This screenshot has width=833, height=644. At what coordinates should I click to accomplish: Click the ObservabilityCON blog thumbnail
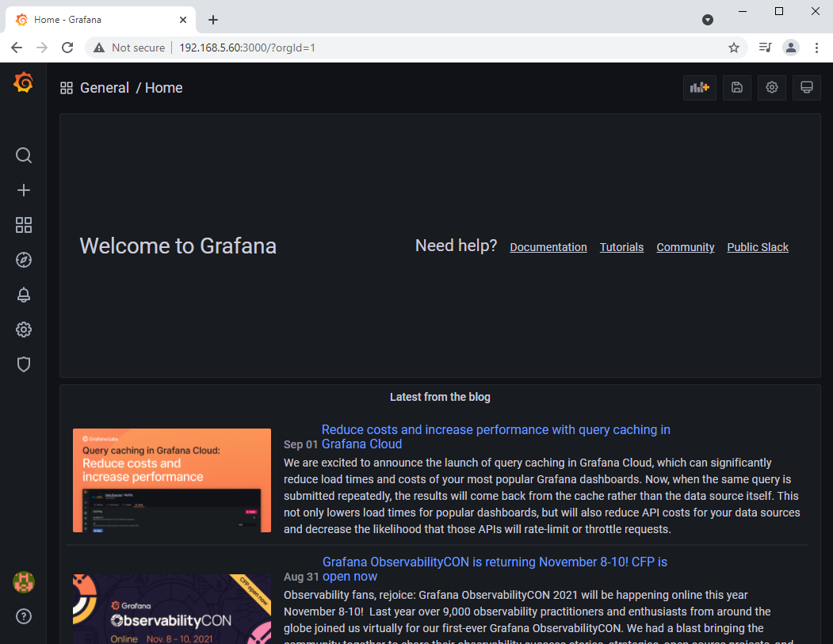click(172, 609)
